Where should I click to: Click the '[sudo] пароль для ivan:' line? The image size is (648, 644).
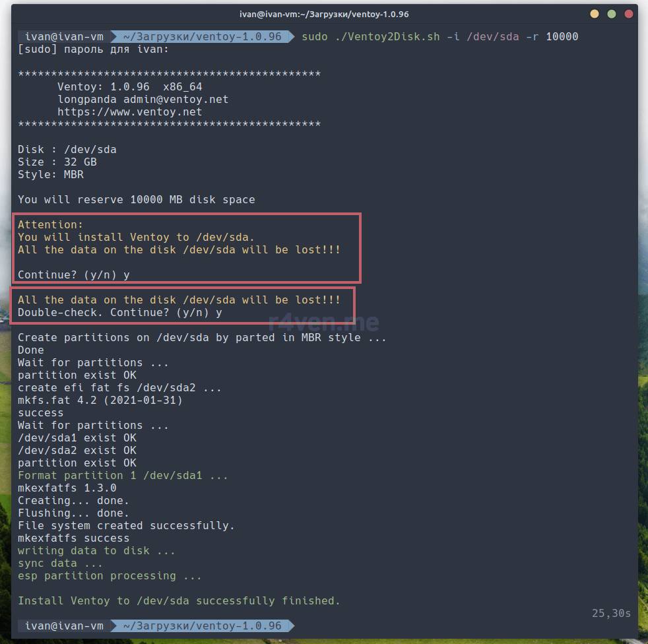pyautogui.click(x=93, y=49)
